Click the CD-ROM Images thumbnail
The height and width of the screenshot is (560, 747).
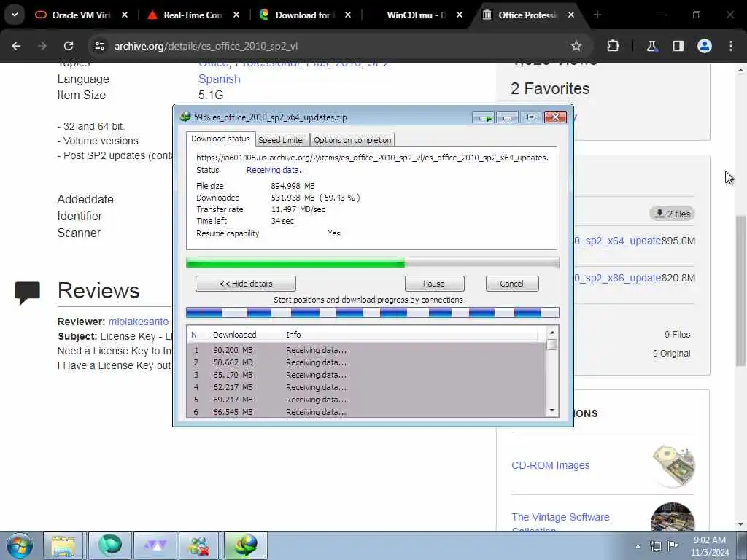tap(673, 466)
